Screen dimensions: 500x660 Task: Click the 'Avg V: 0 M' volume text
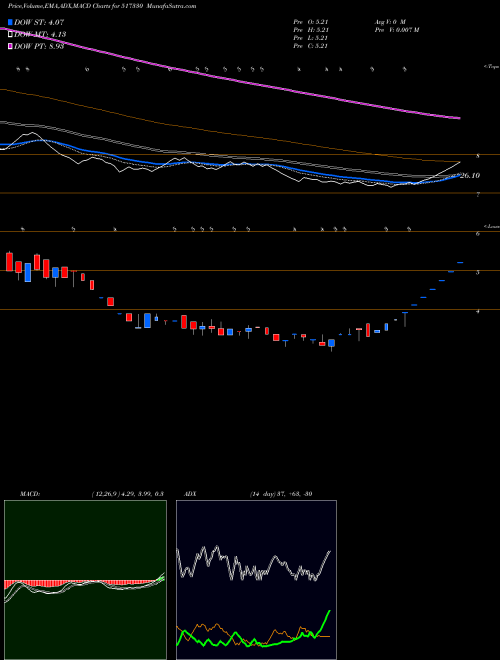click(x=389, y=22)
